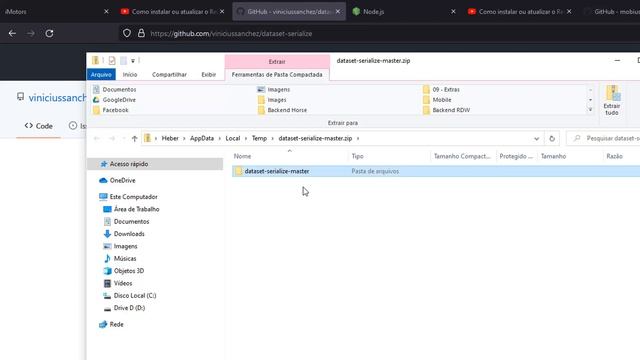This screenshot has width=640, height=360.
Task: Click the browser padlock security icon
Action: [141, 33]
